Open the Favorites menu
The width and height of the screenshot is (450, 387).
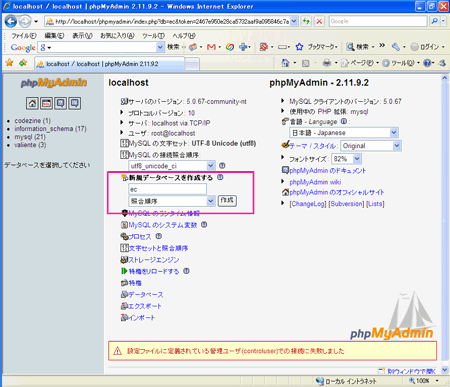click(117, 36)
